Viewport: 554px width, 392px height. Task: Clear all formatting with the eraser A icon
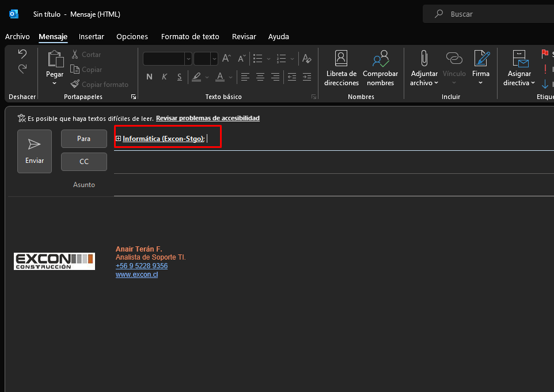307,59
